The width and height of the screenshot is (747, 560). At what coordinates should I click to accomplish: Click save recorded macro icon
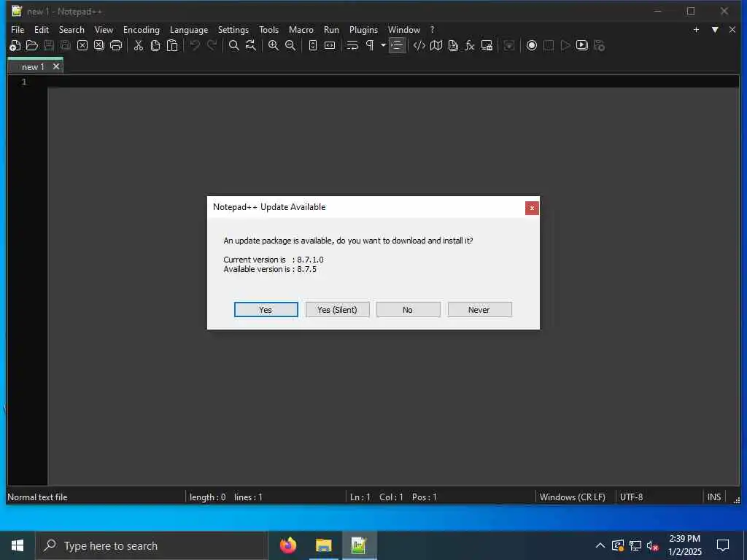point(599,46)
